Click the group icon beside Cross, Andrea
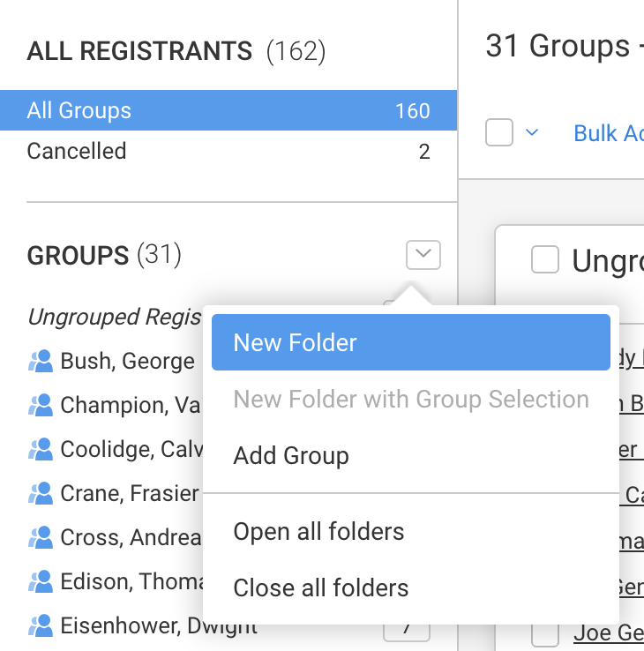Screen dimensions: 644x651 pyautogui.click(x=41, y=537)
